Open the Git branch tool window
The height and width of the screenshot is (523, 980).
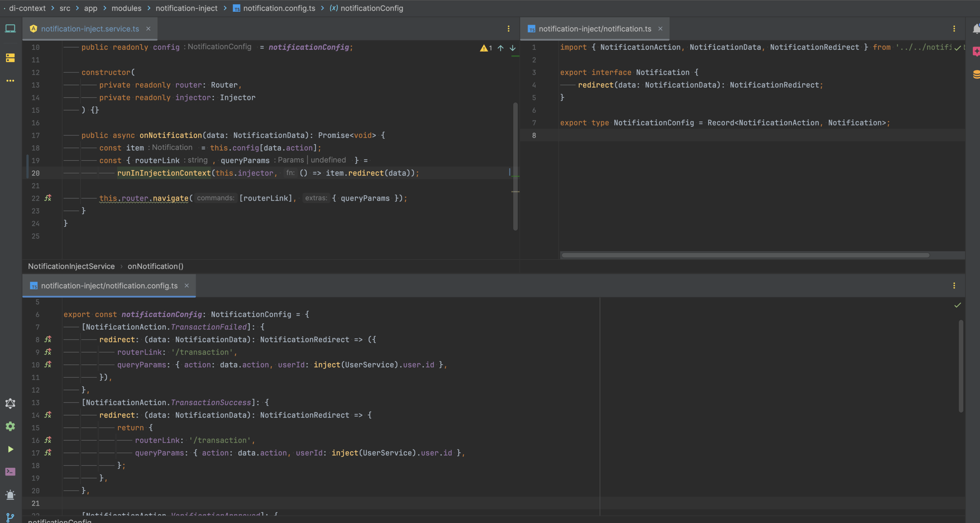[x=10, y=517]
